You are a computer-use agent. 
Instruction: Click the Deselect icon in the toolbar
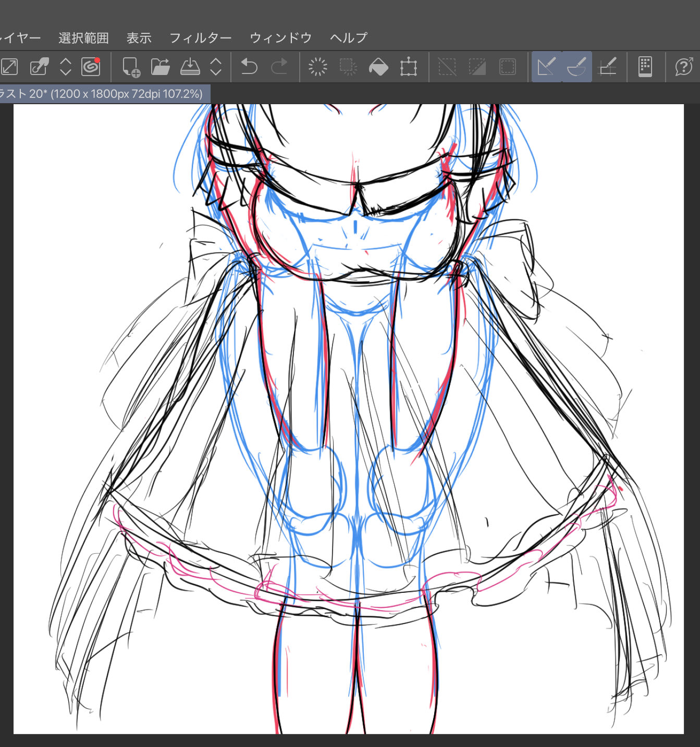[x=447, y=67]
